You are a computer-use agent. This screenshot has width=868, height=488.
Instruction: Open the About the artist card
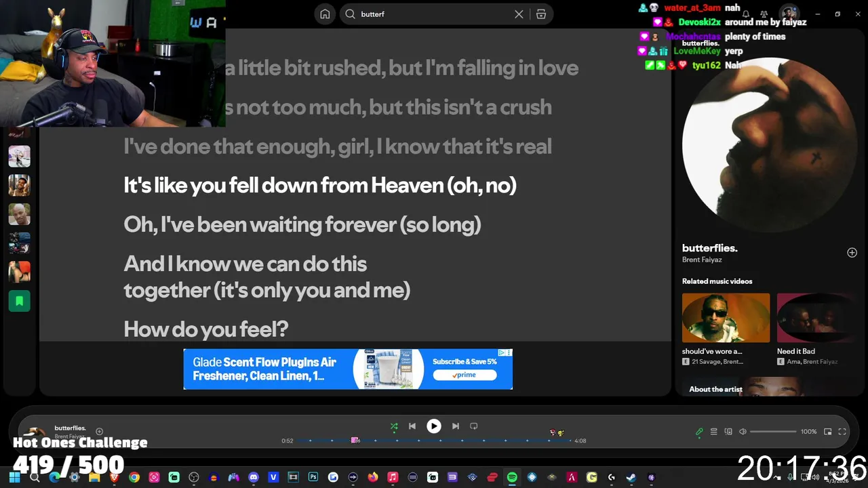[x=769, y=388]
